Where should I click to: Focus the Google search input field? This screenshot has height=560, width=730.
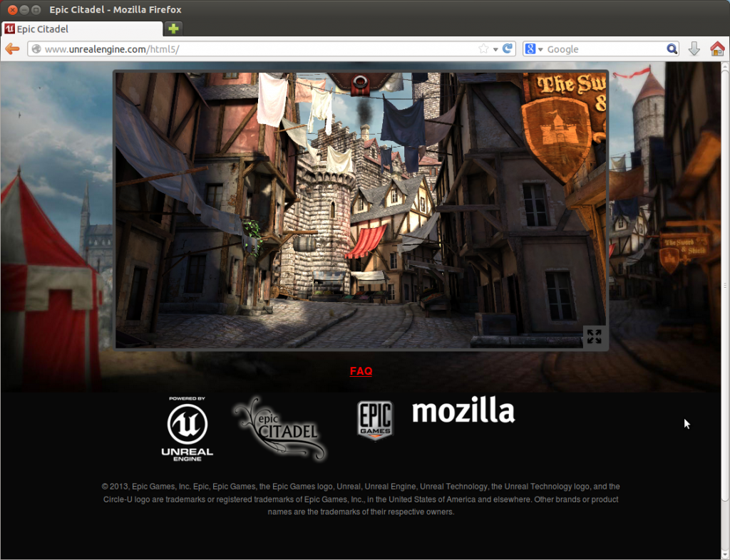tap(605, 49)
